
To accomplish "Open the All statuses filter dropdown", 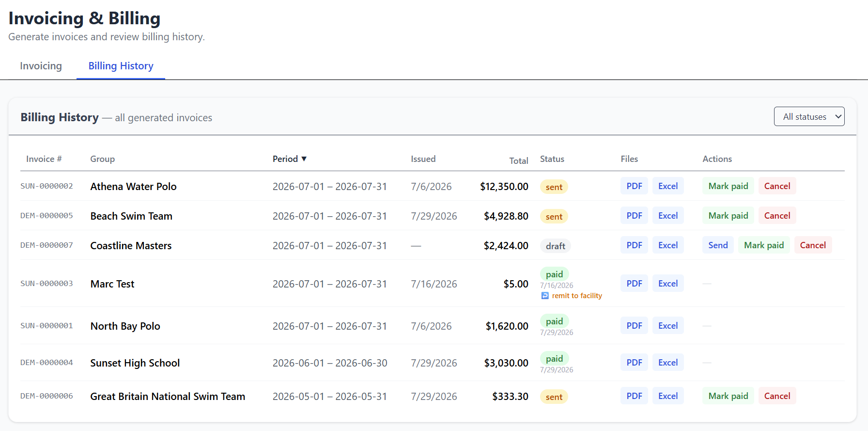I will 809,116.
